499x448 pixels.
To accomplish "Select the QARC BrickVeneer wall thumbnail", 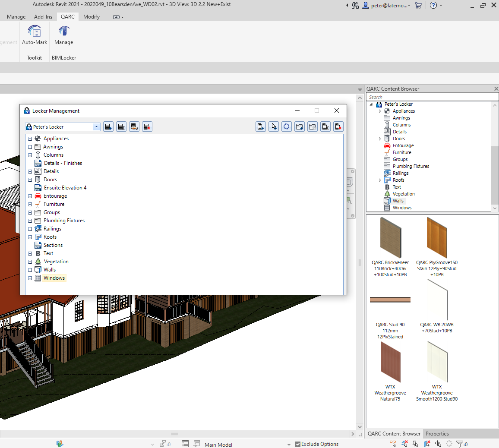I will click(x=390, y=238).
